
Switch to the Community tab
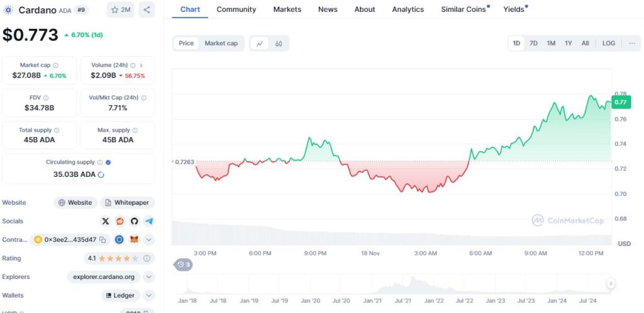click(x=236, y=9)
